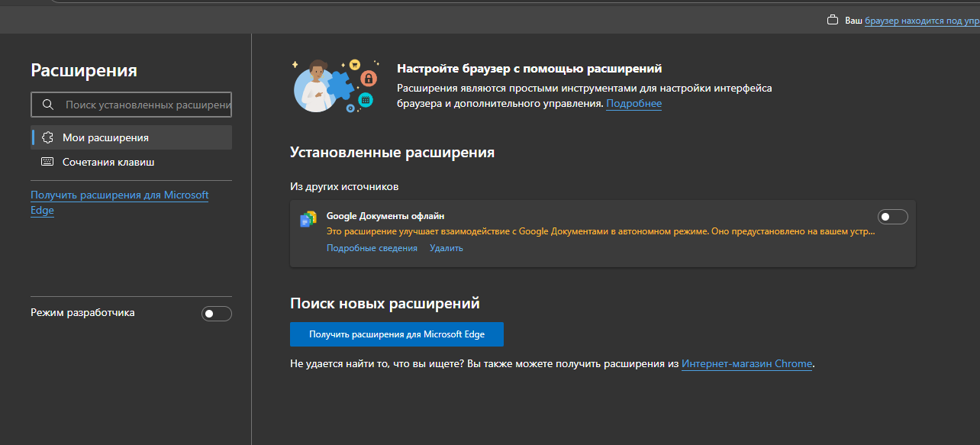Enable the Google Документы офлайн extension toggle

(x=893, y=217)
